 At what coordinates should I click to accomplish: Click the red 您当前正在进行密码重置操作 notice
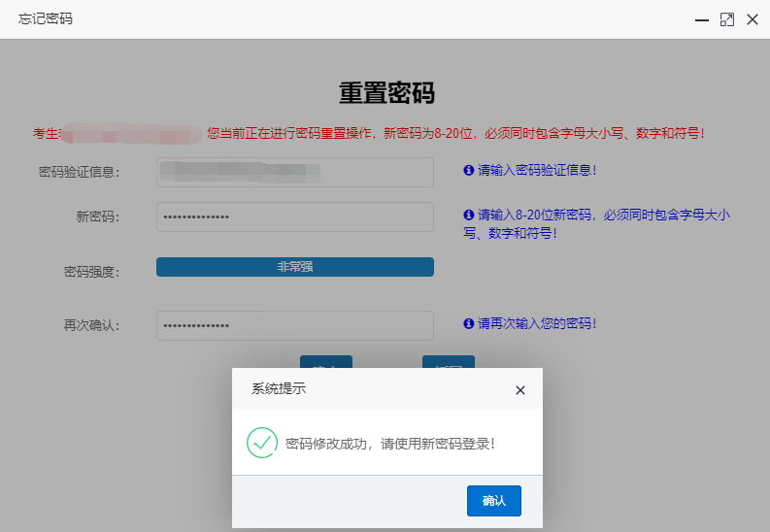(x=455, y=133)
